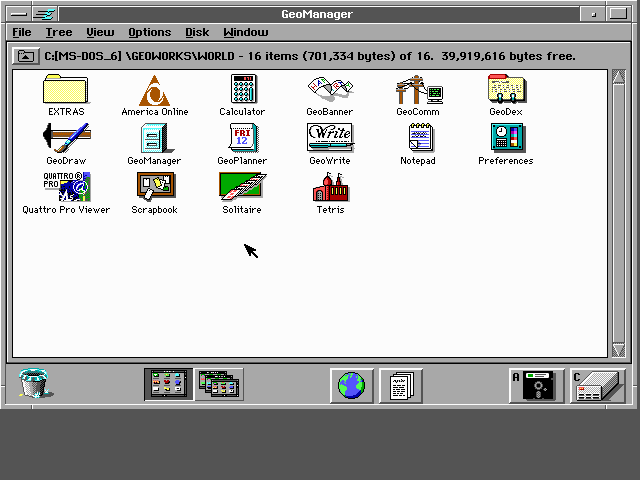Click the scroll up arrow
The width and height of the screenshot is (640, 480).
618,77
